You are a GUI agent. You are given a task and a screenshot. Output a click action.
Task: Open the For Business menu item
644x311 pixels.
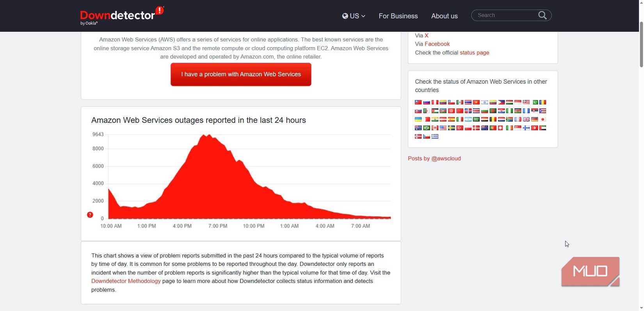[x=398, y=16]
